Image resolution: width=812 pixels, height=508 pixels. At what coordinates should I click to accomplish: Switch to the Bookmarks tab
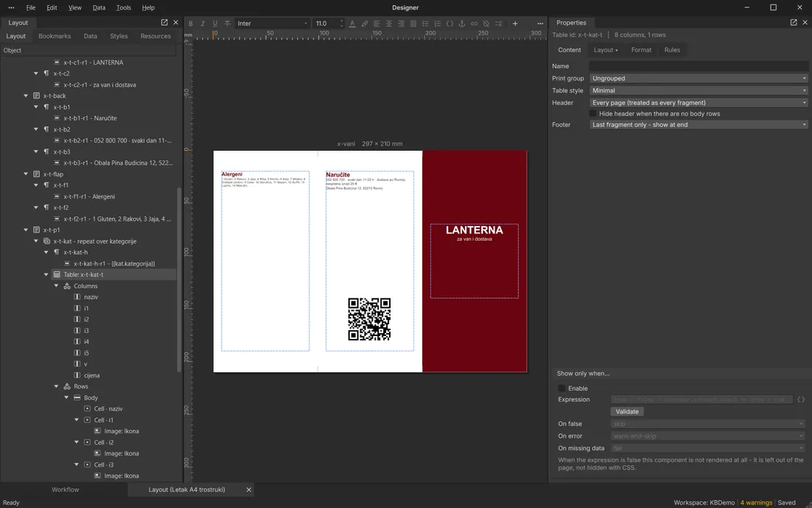click(x=55, y=36)
